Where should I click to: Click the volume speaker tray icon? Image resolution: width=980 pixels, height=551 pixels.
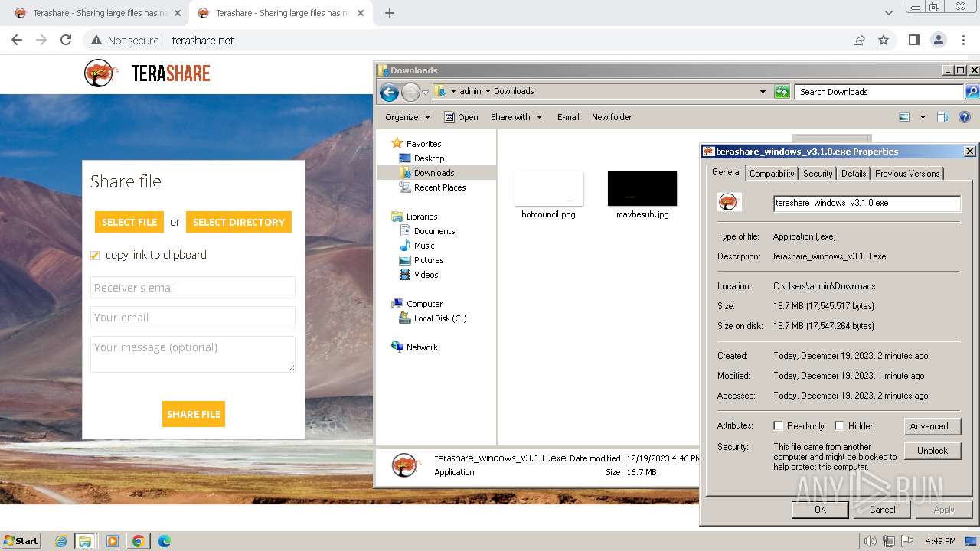coord(871,541)
